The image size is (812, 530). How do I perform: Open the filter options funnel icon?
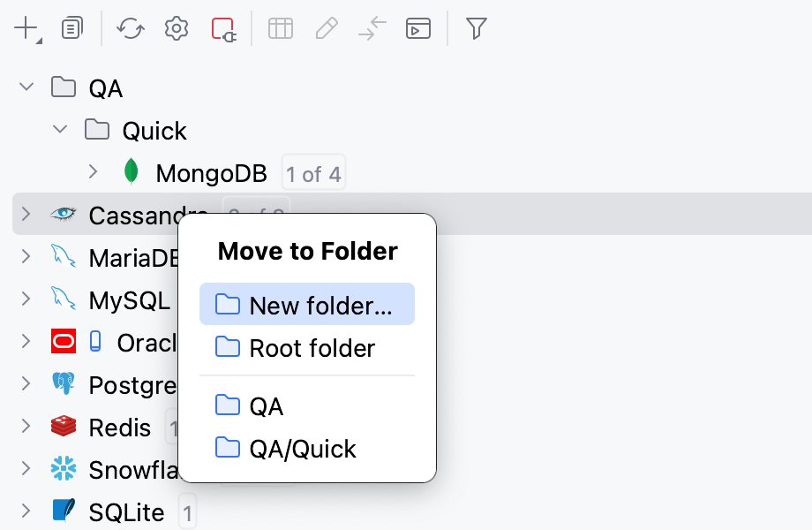tap(476, 27)
